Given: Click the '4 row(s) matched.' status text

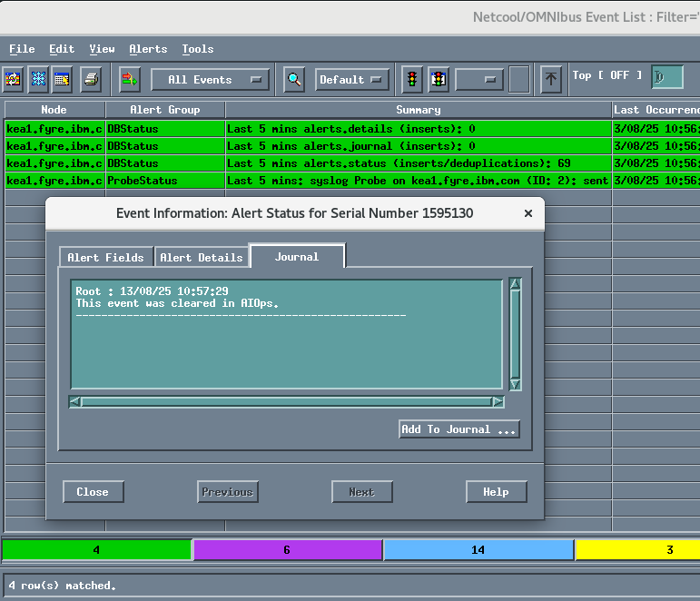Looking at the screenshot, I should 63,586.
